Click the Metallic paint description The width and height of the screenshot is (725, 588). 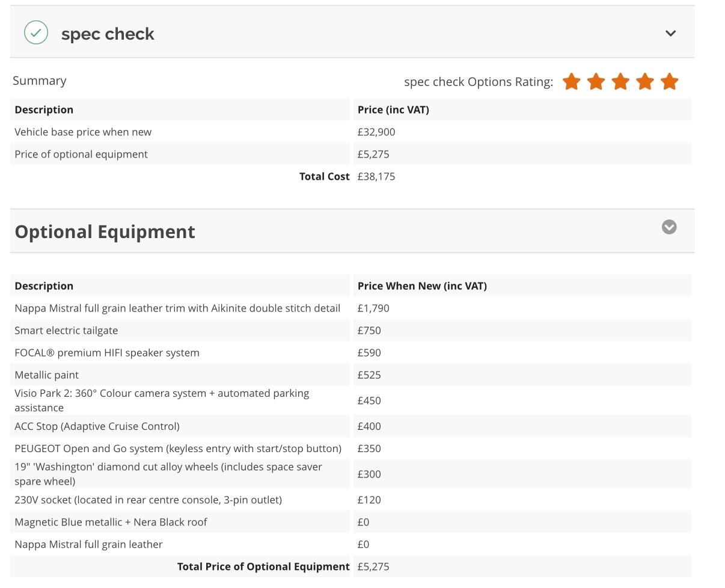click(47, 375)
